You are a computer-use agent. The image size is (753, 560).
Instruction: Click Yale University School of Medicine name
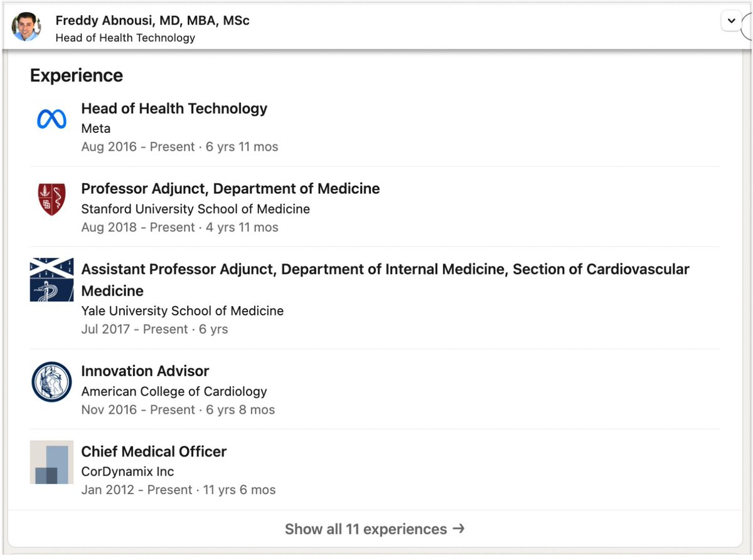[182, 311]
